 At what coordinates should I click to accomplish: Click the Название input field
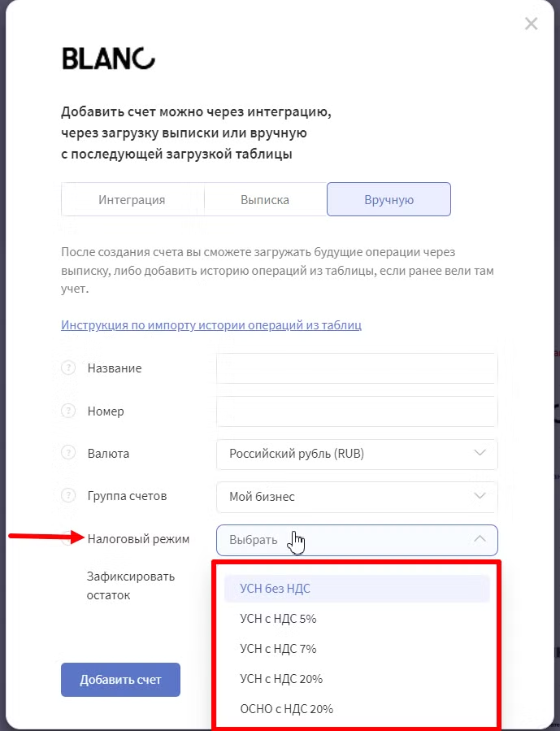coord(357,368)
